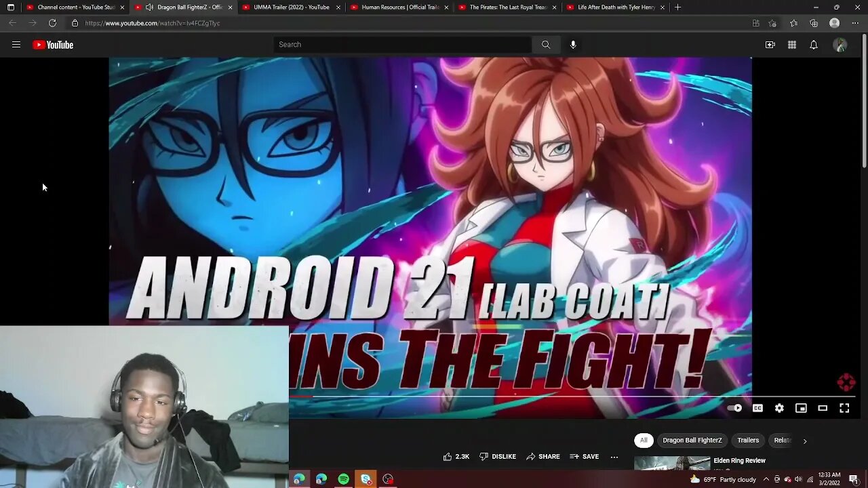Close the UMMA Trailer tab

(x=338, y=7)
